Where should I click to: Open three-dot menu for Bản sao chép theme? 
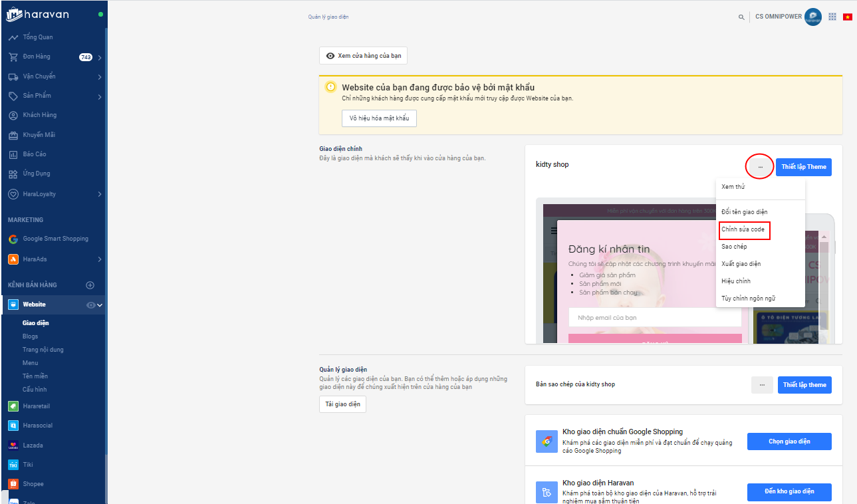762,385
